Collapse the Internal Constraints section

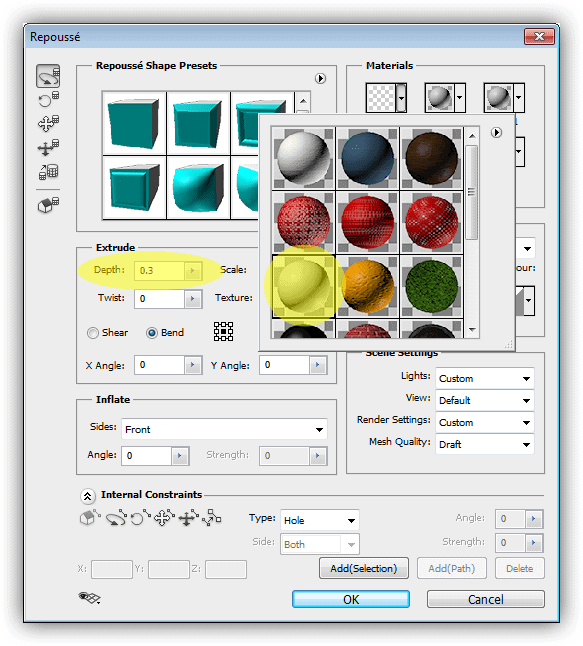[x=87, y=496]
